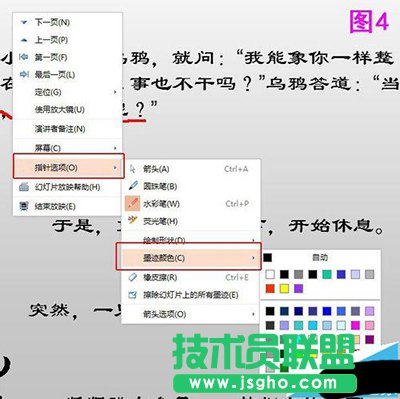
Task: Click the erase-all-ink icon 擦除幻灯片上的所有墨迹
Action: tap(133, 295)
